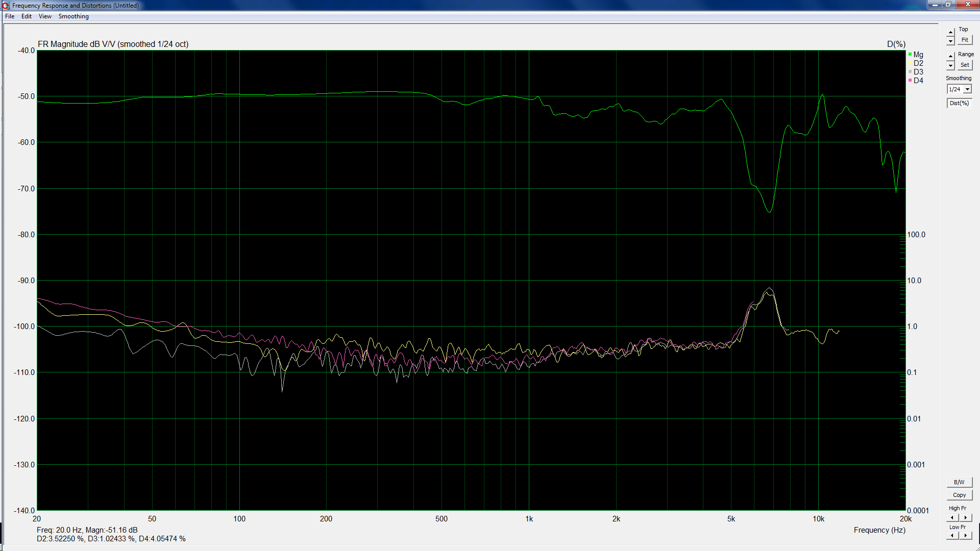This screenshot has width=980, height=551.
Task: Click the Set range button
Action: tap(965, 65)
